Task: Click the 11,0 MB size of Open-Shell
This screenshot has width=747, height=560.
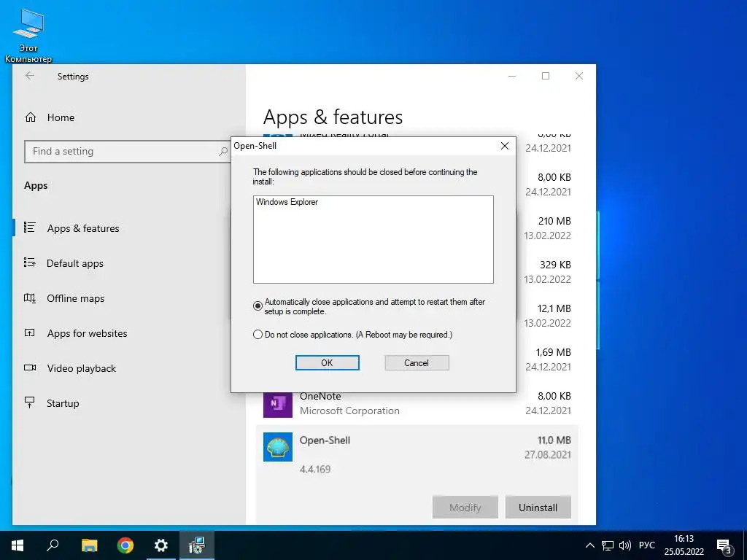Action: click(554, 440)
